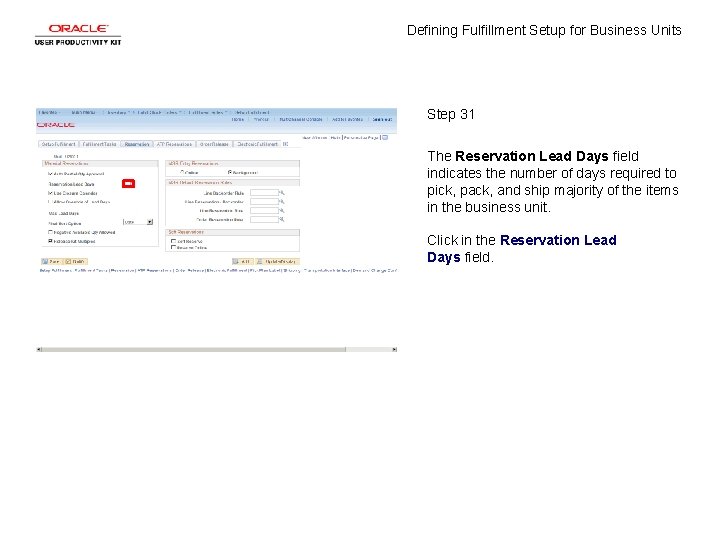
Task: Click the Add to Favorites link
Action: (x=347, y=119)
